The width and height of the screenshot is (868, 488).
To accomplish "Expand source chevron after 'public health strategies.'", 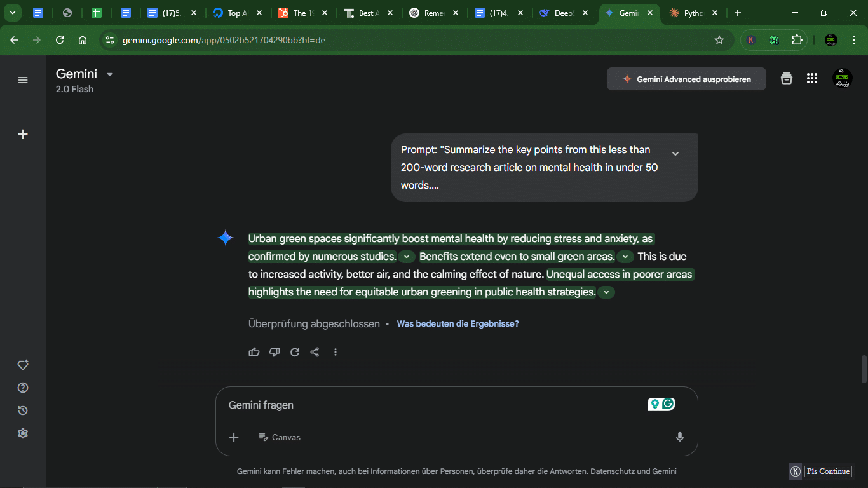I will [606, 292].
